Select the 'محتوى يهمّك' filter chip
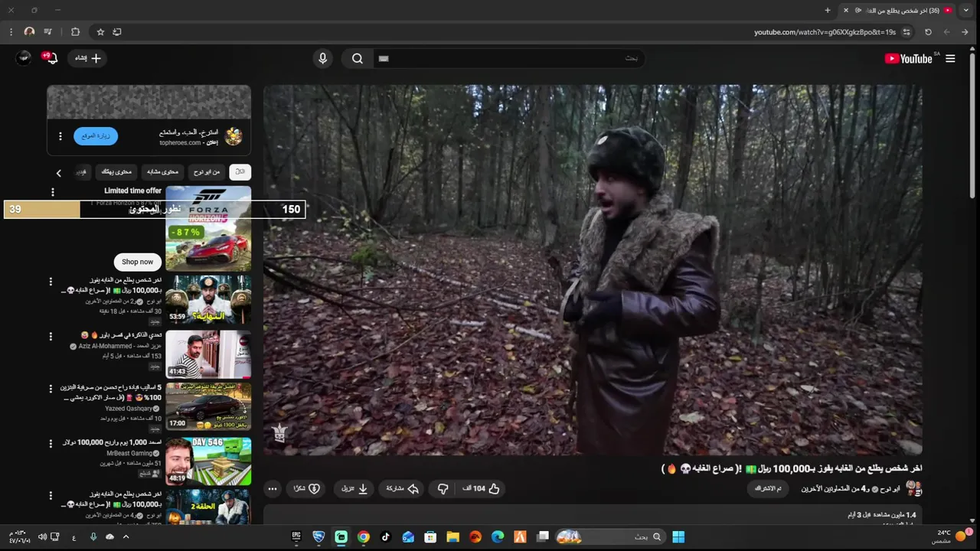 click(x=117, y=172)
